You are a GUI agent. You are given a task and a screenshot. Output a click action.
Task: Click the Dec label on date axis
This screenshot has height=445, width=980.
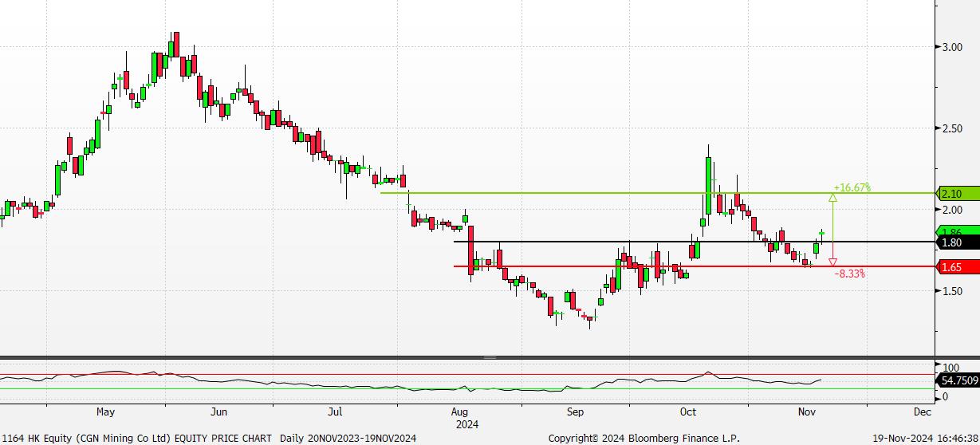point(922,412)
